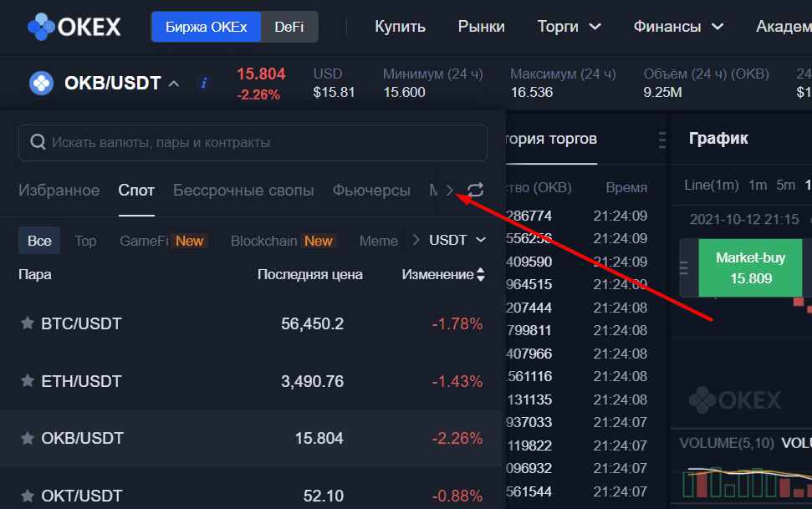The image size is (812, 509).
Task: Switch to the Избранное tab
Action: point(59,191)
